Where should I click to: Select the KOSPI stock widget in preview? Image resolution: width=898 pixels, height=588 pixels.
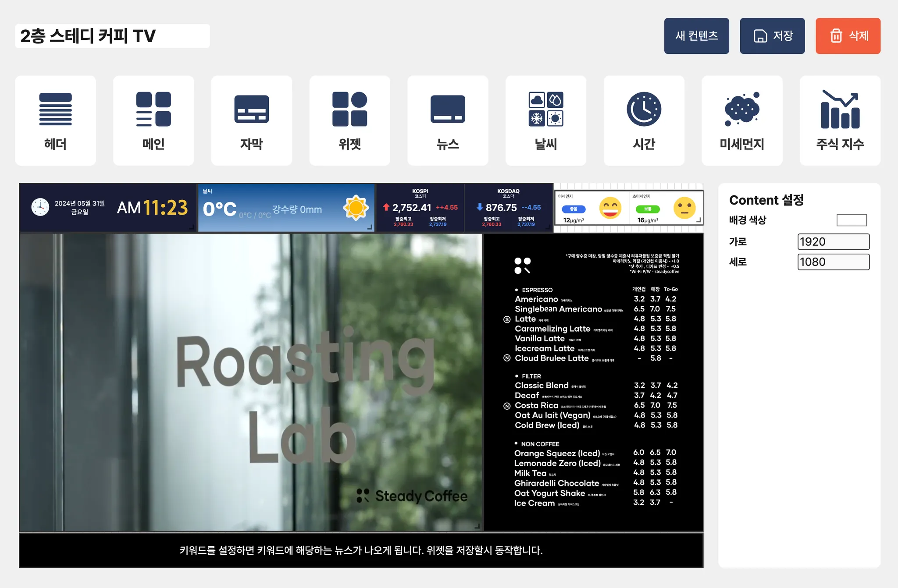[x=420, y=208]
